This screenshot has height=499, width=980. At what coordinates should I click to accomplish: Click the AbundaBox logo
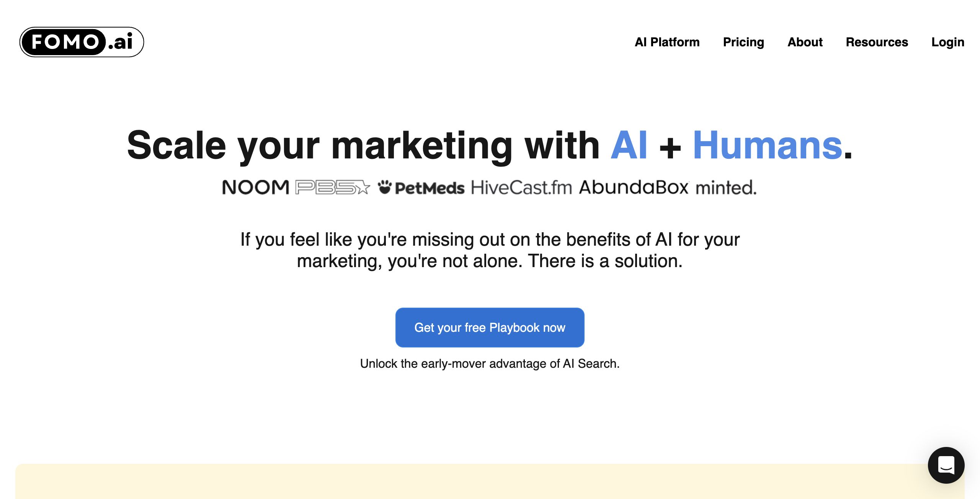click(x=634, y=188)
